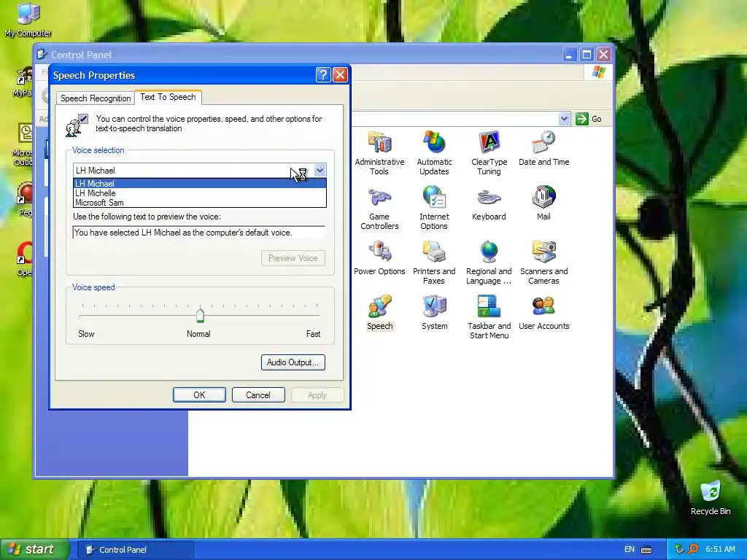Open Administrative Tools icon
This screenshot has height=560, width=747.
click(379, 153)
